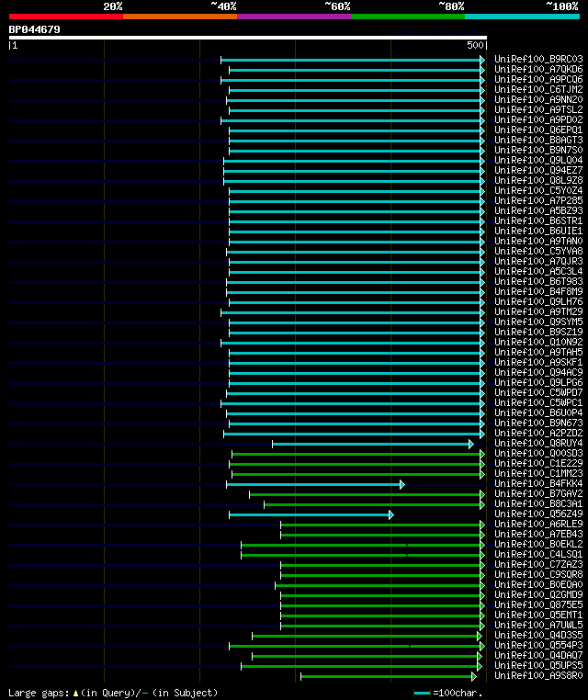Click the cyan alignment bar for UniRef100_B9RC03
Viewport: 588px width, 700px height.
point(350,60)
